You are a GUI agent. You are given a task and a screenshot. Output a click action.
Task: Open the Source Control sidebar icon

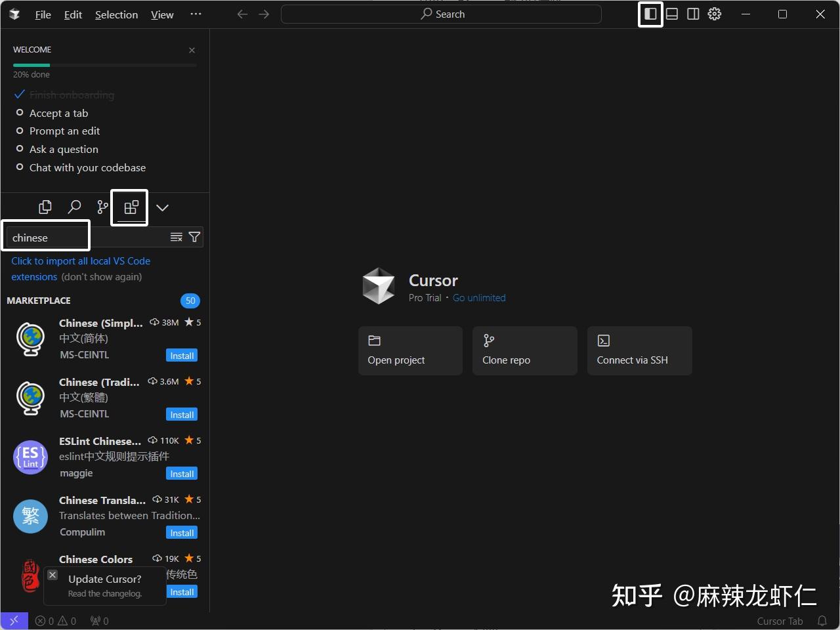102,207
